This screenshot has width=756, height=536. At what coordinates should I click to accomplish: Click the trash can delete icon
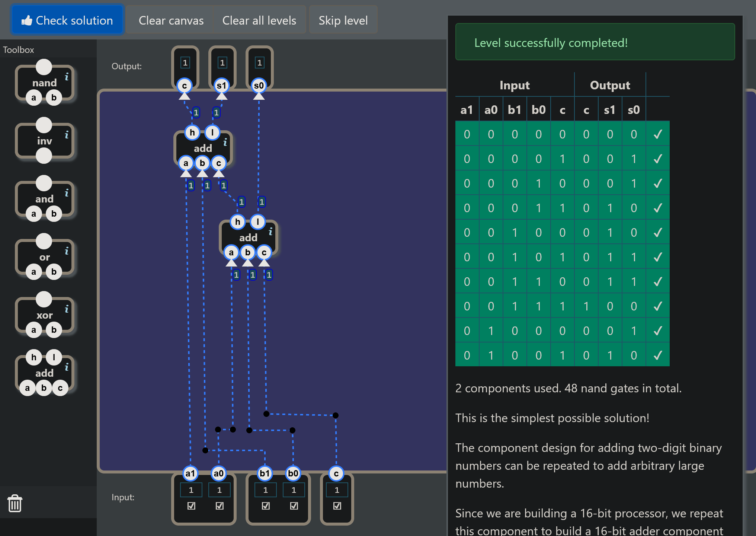[15, 503]
